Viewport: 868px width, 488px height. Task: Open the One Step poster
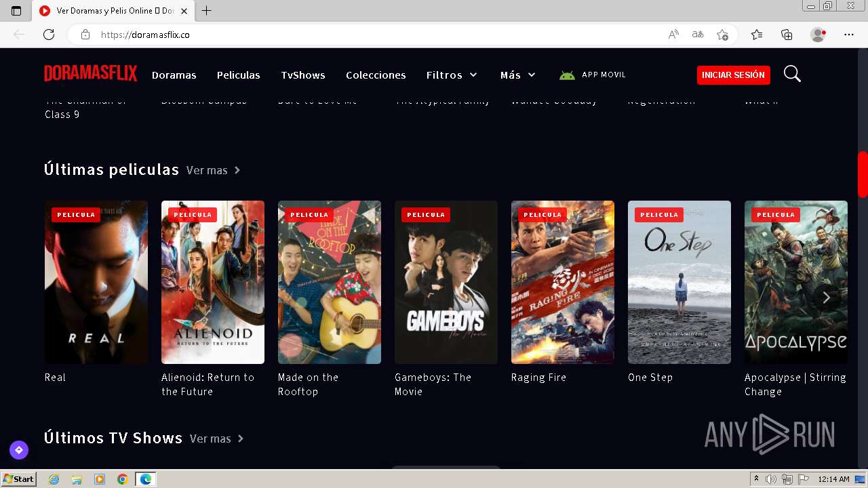[x=679, y=282]
